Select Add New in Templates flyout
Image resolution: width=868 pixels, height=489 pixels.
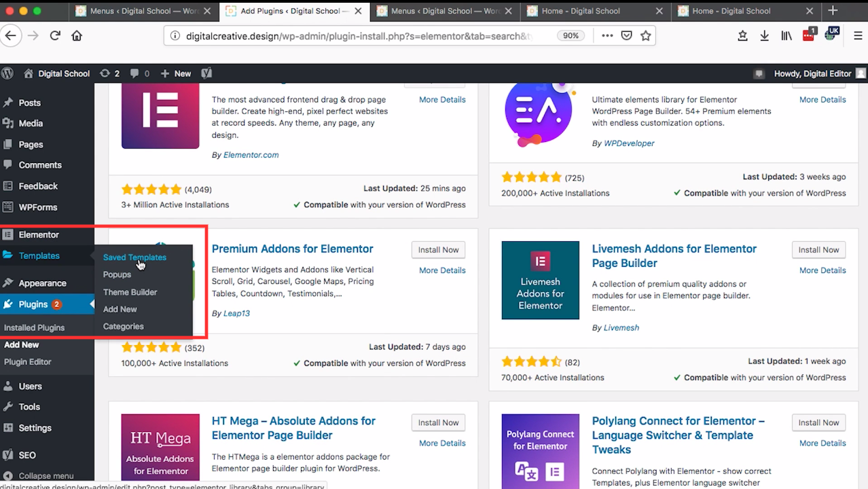[120, 309]
